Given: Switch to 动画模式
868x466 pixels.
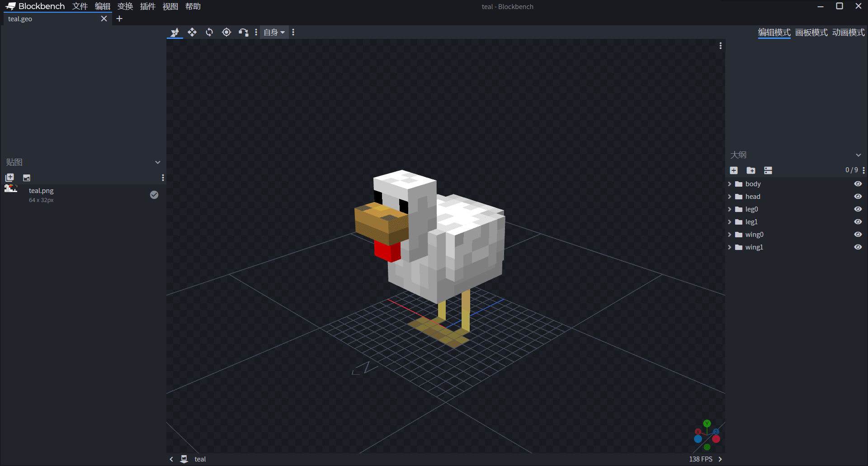Looking at the screenshot, I should pos(849,33).
